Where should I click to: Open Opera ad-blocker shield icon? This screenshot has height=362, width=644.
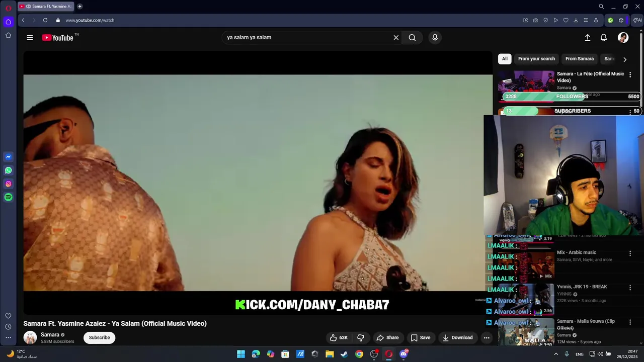(546, 20)
